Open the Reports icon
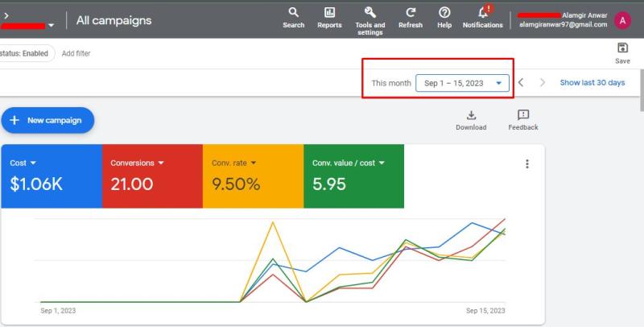The height and width of the screenshot is (327, 644). (329, 13)
